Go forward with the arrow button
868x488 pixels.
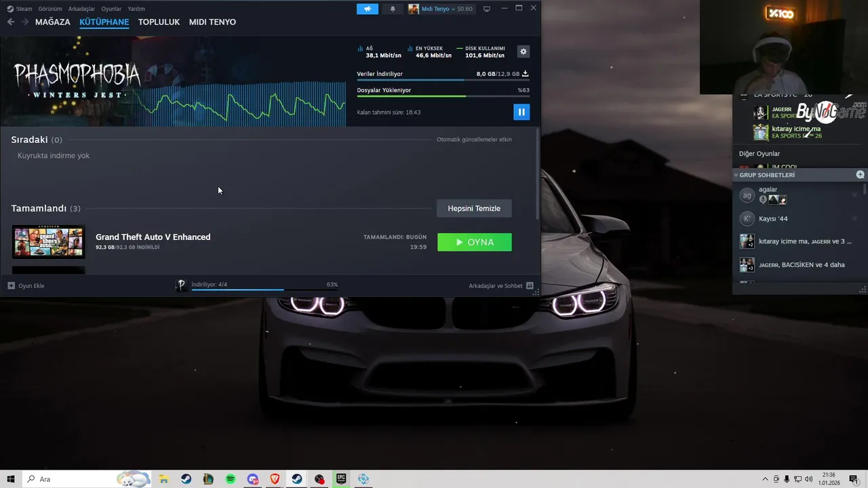pyautogui.click(x=25, y=22)
